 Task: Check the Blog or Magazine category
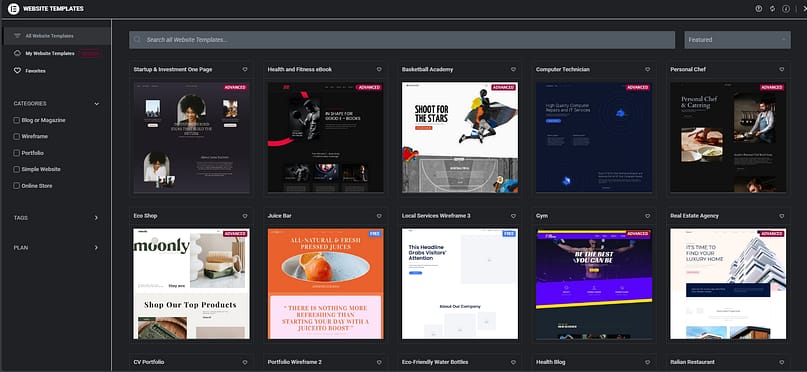pyautogui.click(x=16, y=120)
